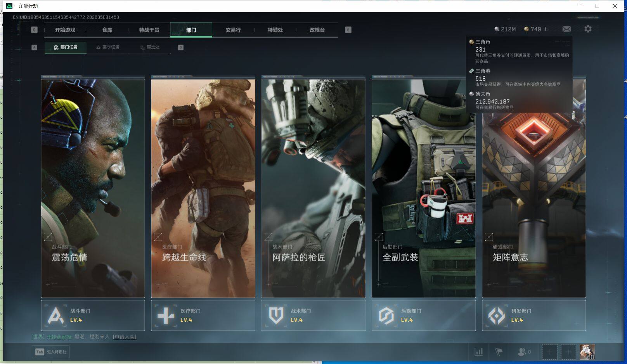Expand the 全副武装 card corner icon
The height and width of the screenshot is (364, 627).
(379, 236)
